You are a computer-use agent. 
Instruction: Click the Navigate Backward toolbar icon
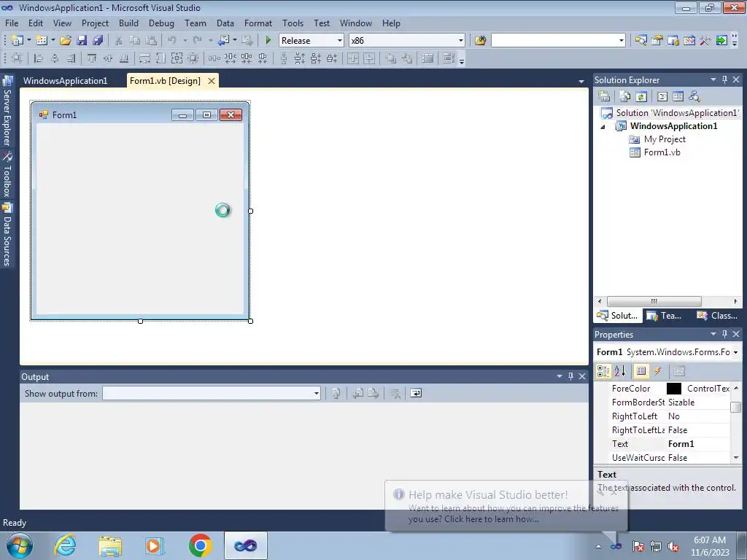click(x=223, y=41)
